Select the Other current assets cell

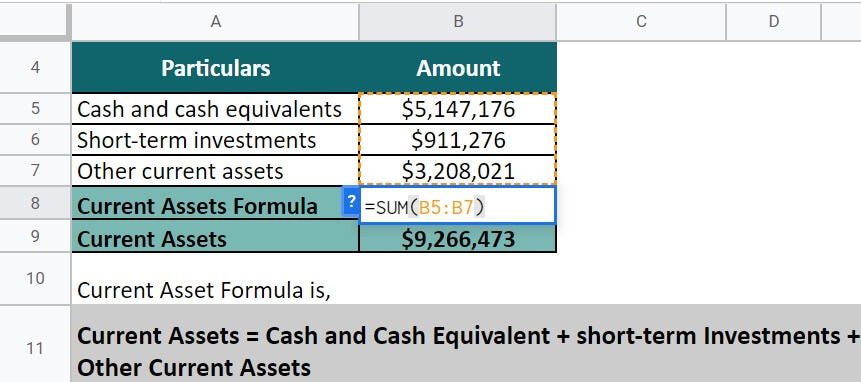pos(215,171)
